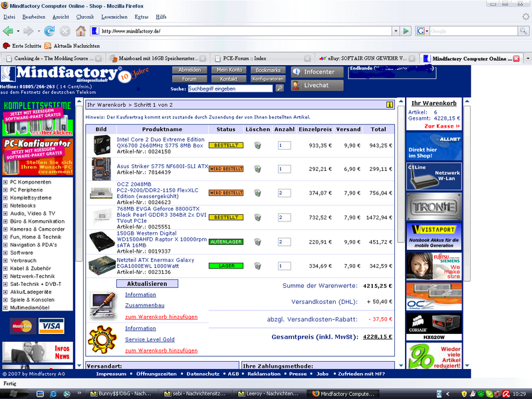The height and width of the screenshot is (399, 532).
Task: Click the MasterCard logo
Action: pyautogui.click(x=22, y=326)
